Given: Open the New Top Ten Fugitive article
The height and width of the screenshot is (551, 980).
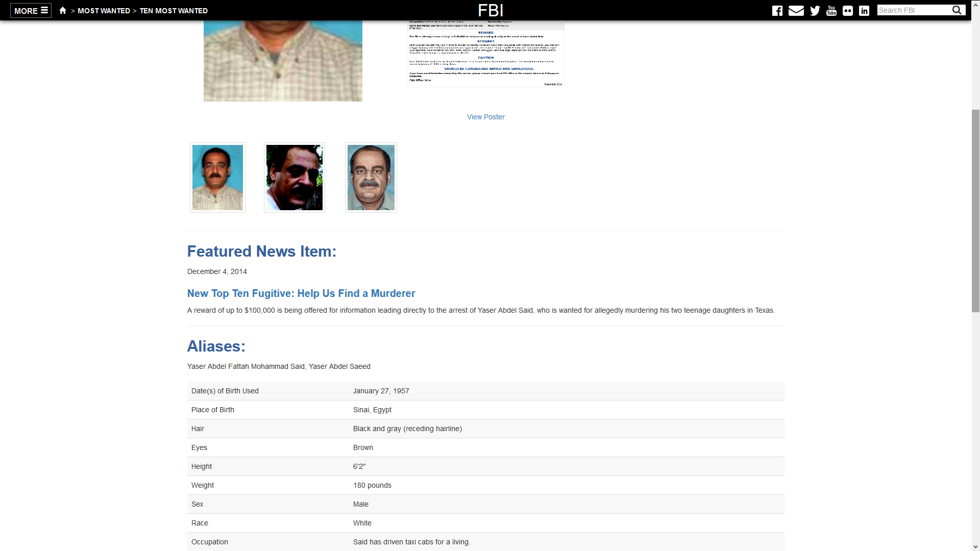Looking at the screenshot, I should pyautogui.click(x=301, y=293).
